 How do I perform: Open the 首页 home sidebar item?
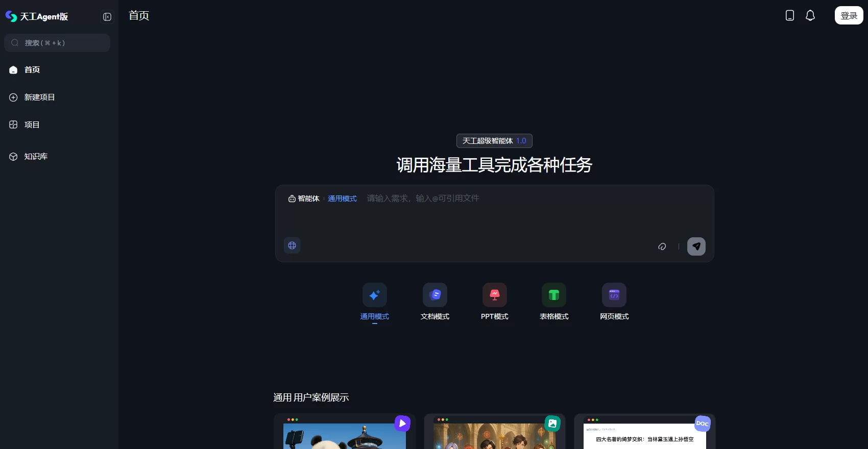point(32,70)
